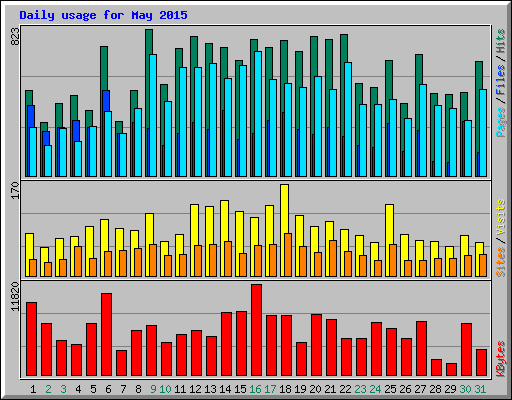Click day label '27' on the x-axis
The image size is (512, 400).
click(x=420, y=389)
